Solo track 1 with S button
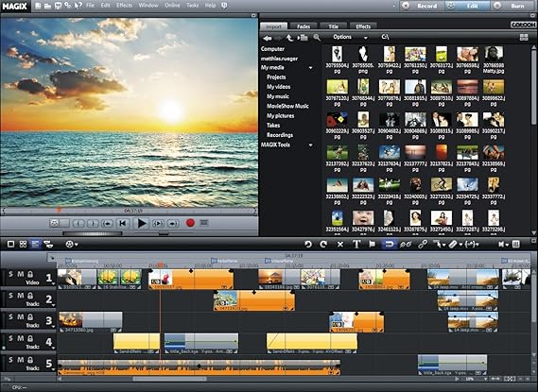This screenshot has height=392, width=538. click(10, 274)
